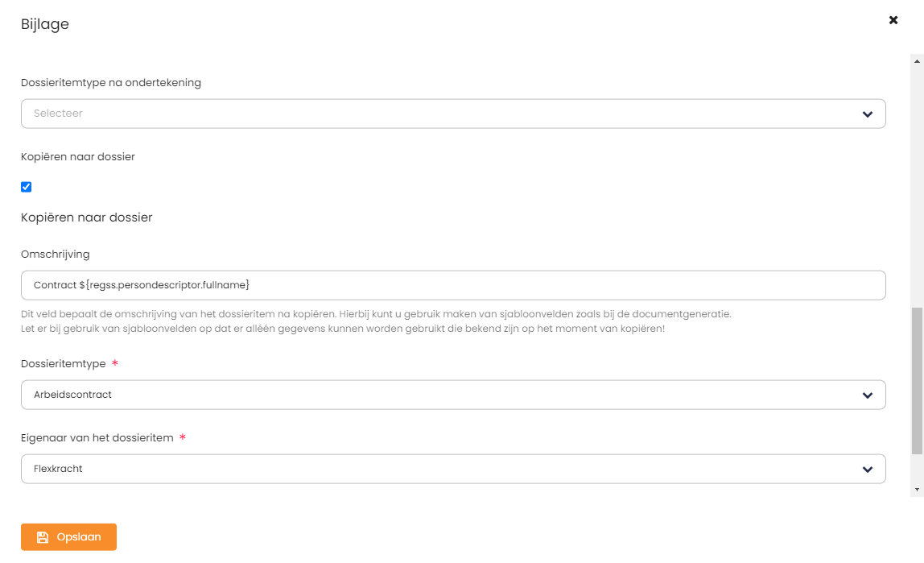Click the help text below Omschrijving

[376, 321]
